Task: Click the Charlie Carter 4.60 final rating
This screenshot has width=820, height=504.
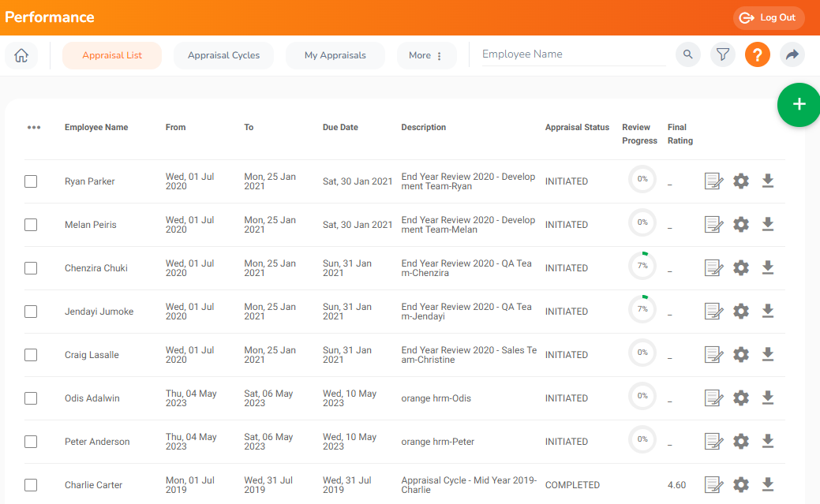Action: click(x=676, y=485)
